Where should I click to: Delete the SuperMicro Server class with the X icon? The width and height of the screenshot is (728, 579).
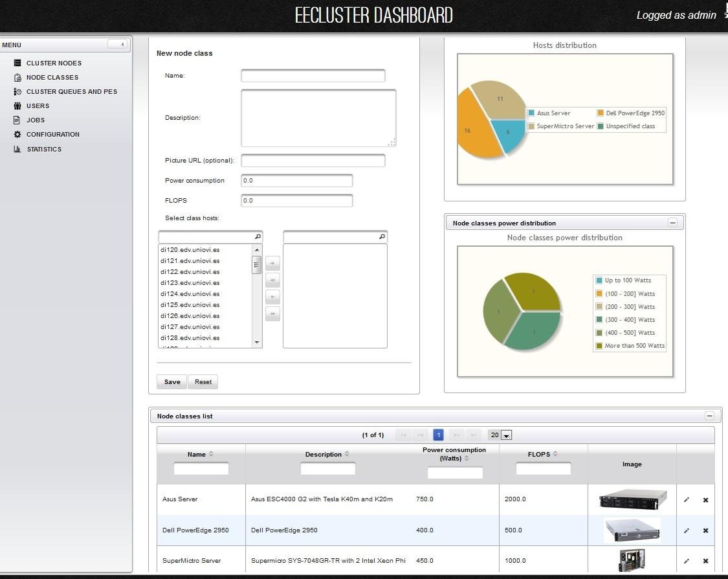point(705,561)
